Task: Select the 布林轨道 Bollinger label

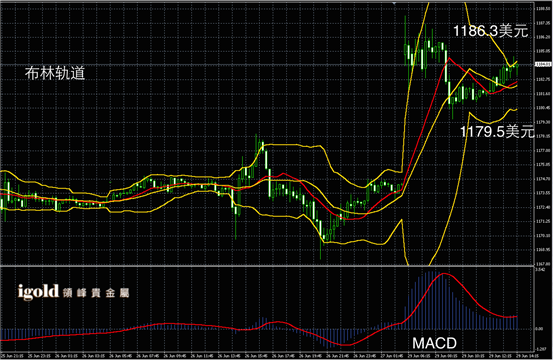Action: 55,73
